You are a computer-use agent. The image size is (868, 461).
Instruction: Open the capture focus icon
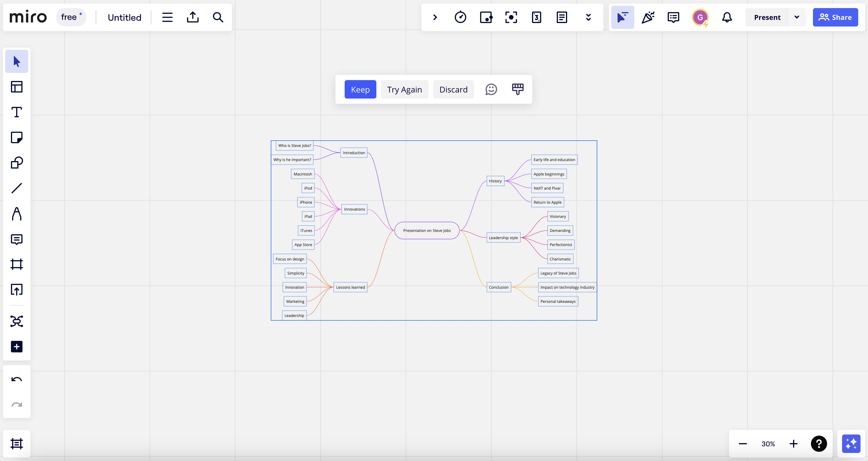(511, 17)
